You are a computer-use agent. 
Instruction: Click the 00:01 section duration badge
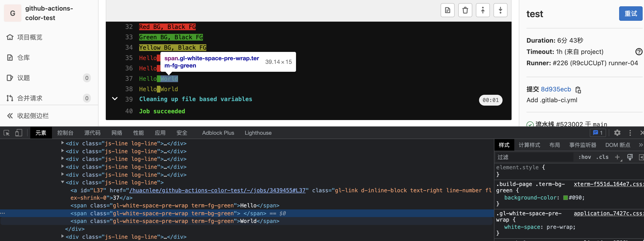(491, 100)
